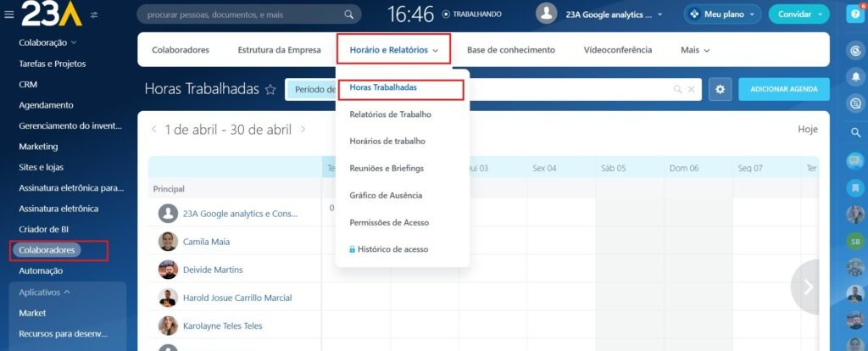This screenshot has height=351, width=868.
Task: Open Sites e lojas in sidebar
Action: (41, 167)
